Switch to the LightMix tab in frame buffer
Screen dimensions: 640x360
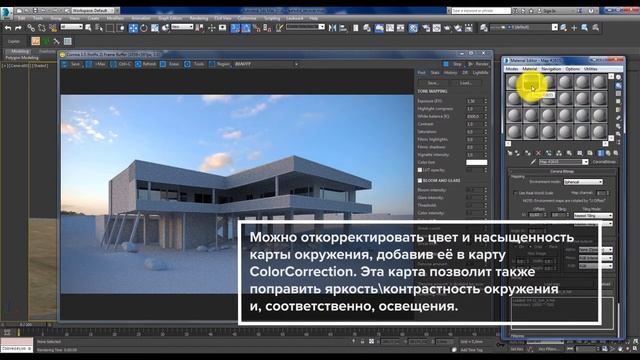(480, 73)
